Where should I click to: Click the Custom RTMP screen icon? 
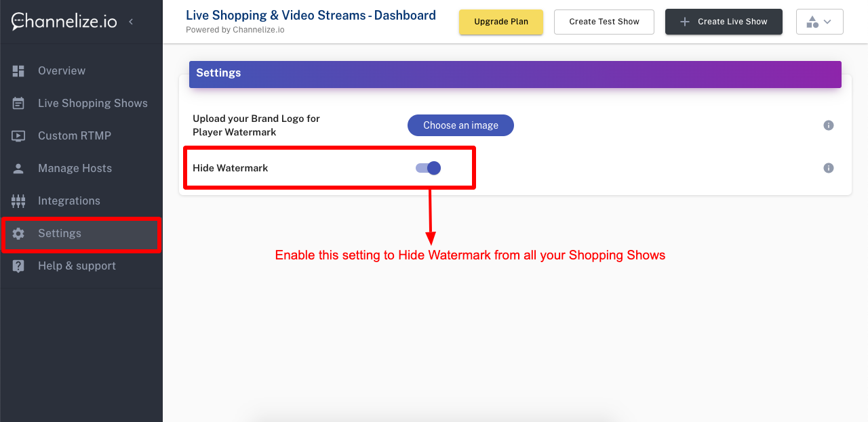[x=18, y=136]
